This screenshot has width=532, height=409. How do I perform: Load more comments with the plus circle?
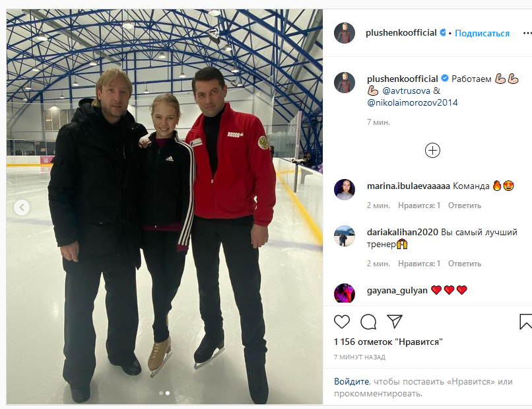tap(432, 151)
